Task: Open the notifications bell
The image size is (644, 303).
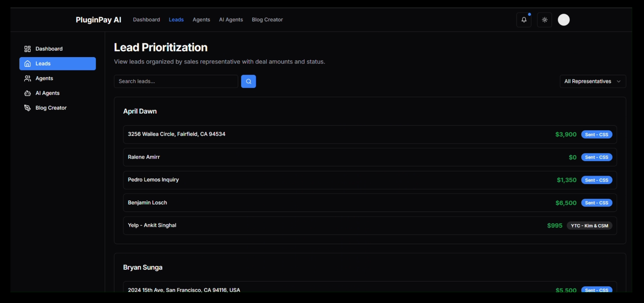Action: pyautogui.click(x=524, y=20)
